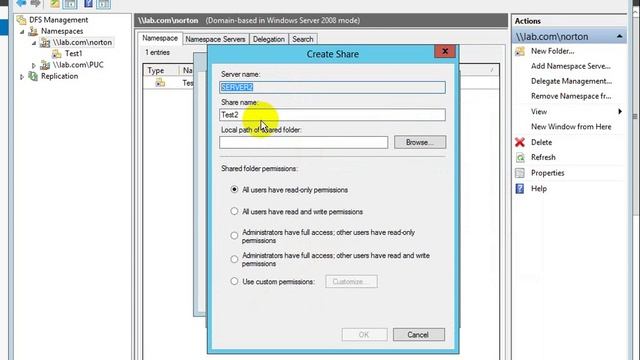
Task: Click the red X Delete icon in Actions
Action: 520,142
